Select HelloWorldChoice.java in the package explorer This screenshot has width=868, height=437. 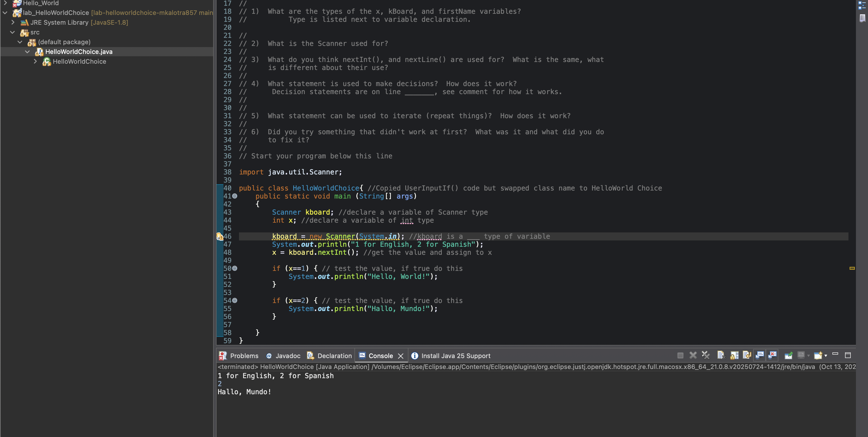pyautogui.click(x=79, y=52)
